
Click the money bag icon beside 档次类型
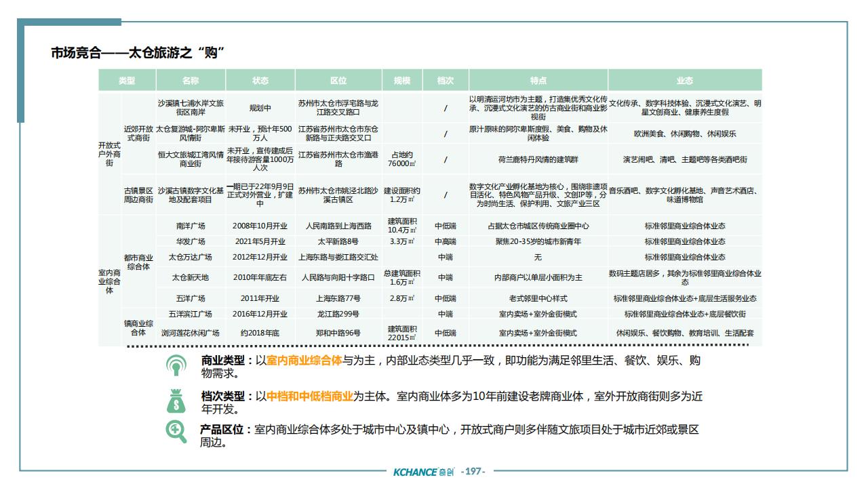(176, 401)
